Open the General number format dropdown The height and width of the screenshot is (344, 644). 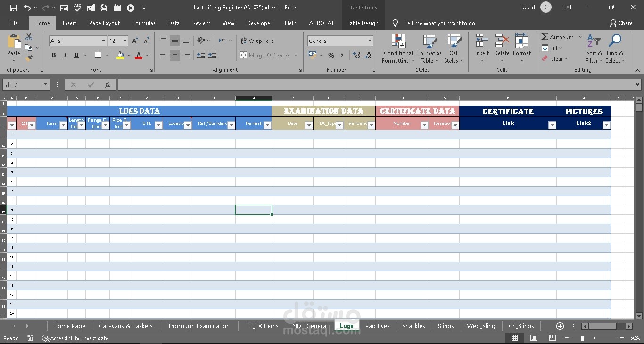pos(371,41)
